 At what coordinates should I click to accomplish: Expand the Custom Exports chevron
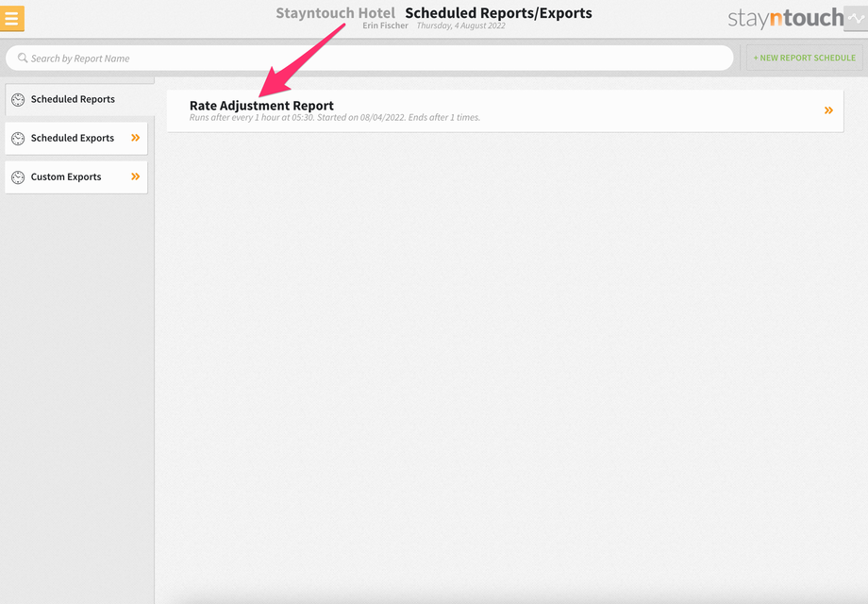(x=136, y=176)
